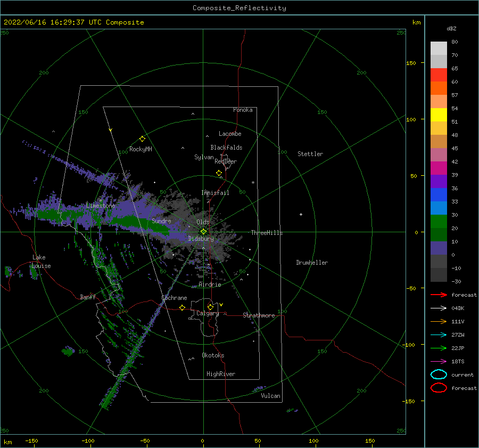Click the white plus marker west of Drumheller
479x448 pixels.
coord(301,214)
